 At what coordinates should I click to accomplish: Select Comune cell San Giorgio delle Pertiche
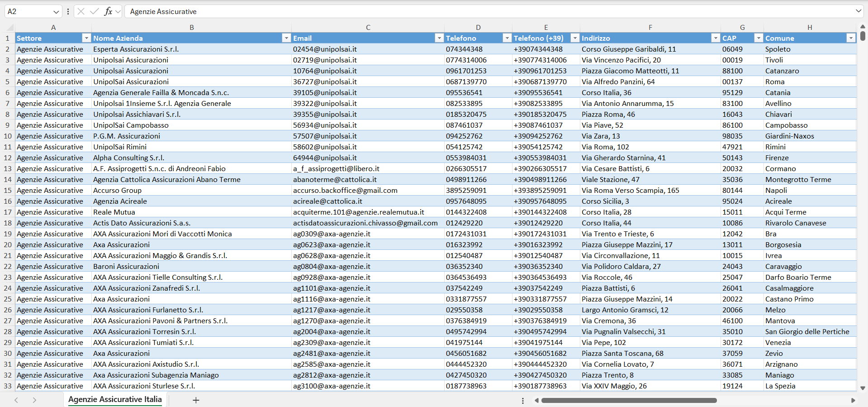[810, 331]
